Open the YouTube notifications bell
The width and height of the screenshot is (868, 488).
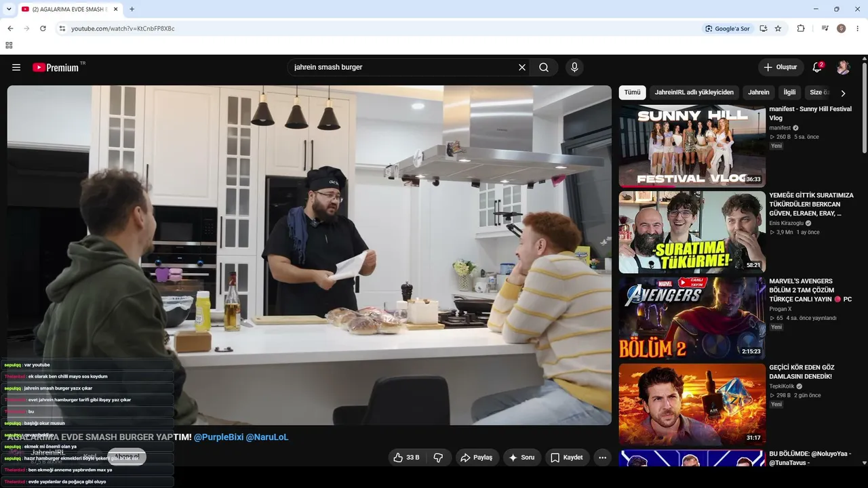(x=817, y=67)
